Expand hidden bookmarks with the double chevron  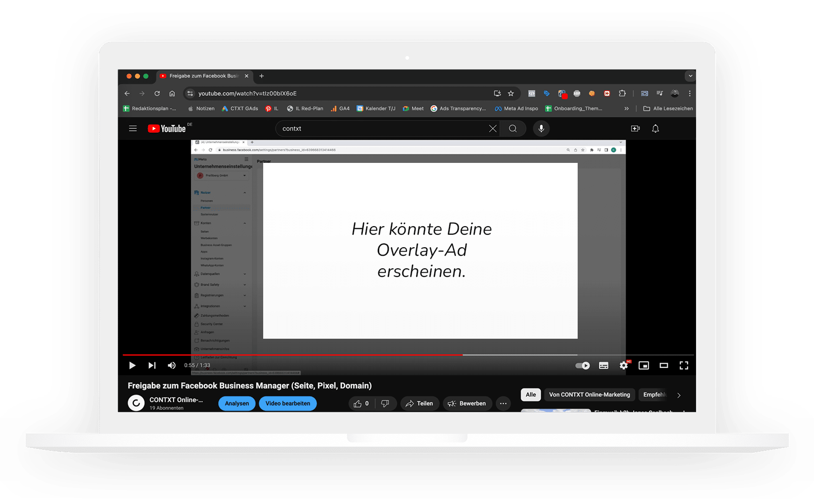(x=627, y=108)
